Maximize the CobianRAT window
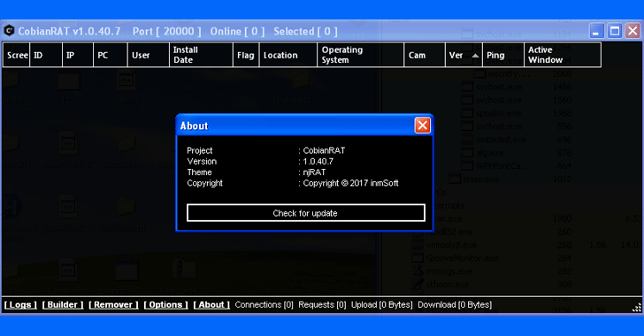Viewport: 644px width, 336px height. tap(615, 31)
